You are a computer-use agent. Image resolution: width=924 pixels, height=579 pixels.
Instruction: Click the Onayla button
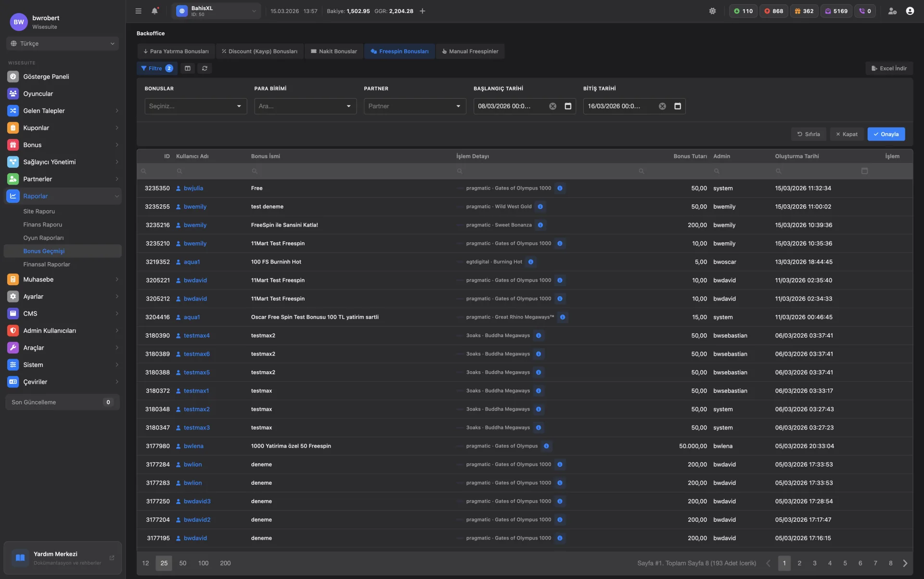[x=886, y=134]
